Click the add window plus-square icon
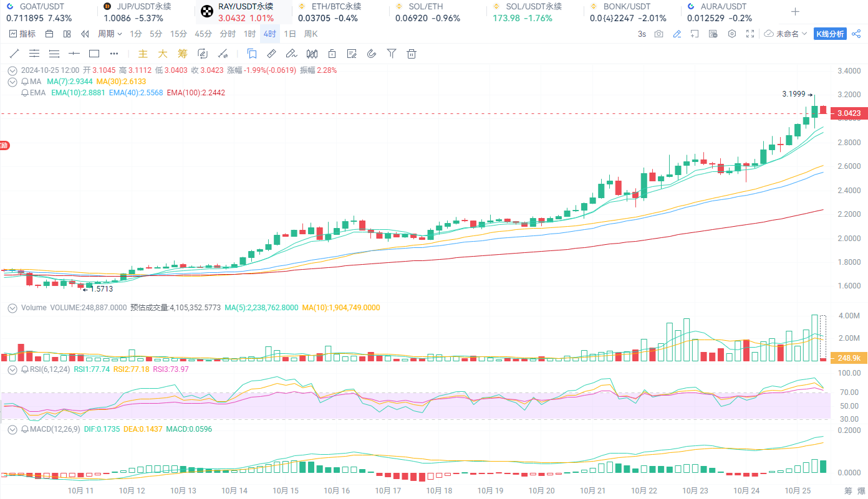This screenshot has height=499, width=868. point(695,34)
